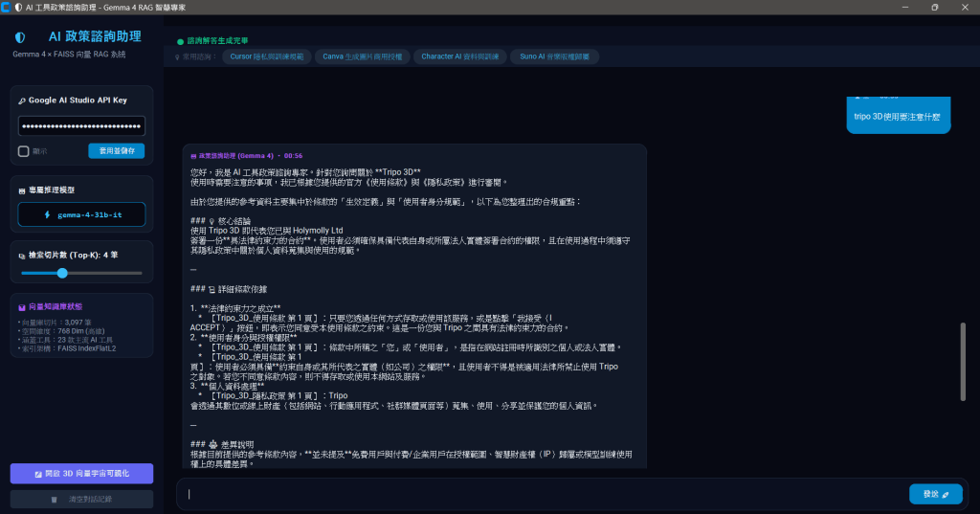The image size is (980, 514).
Task: Click the icon by 差異說明 heading
Action: coord(213,444)
